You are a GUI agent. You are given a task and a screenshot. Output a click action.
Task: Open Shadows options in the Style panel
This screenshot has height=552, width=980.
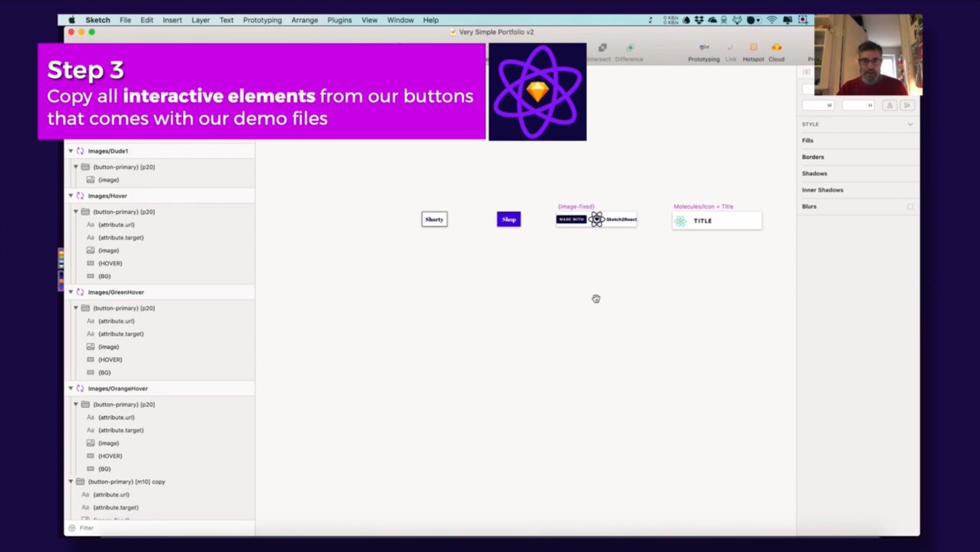tap(815, 173)
